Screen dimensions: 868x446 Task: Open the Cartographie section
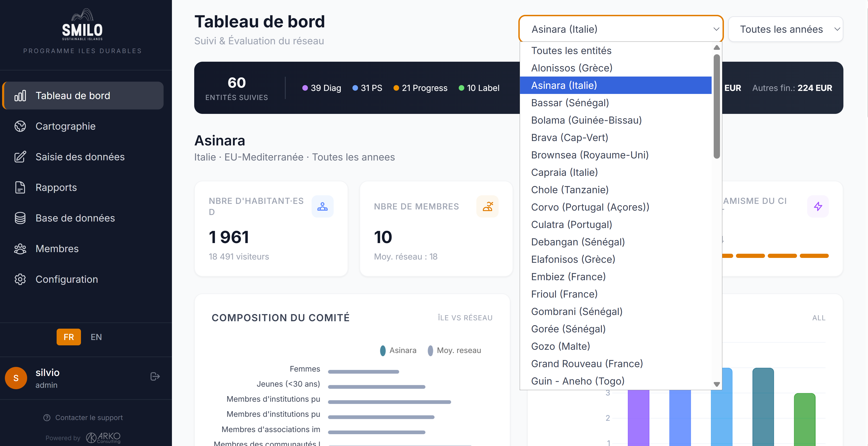[x=65, y=126]
